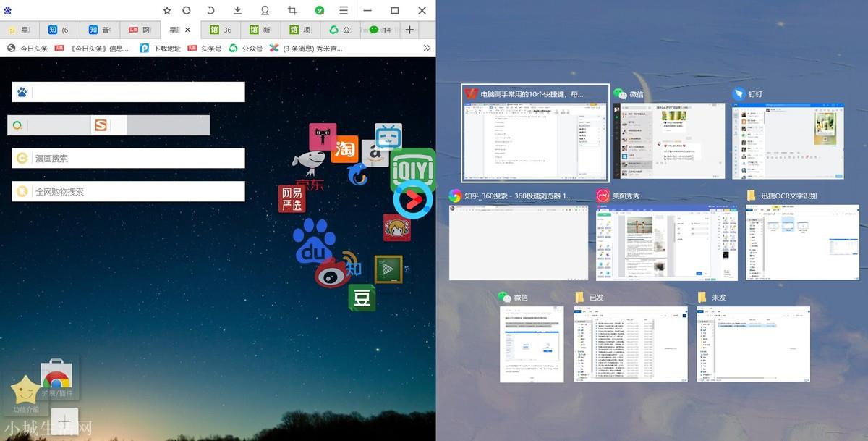Click the 漫画搜索 search field

pyautogui.click(x=128, y=158)
